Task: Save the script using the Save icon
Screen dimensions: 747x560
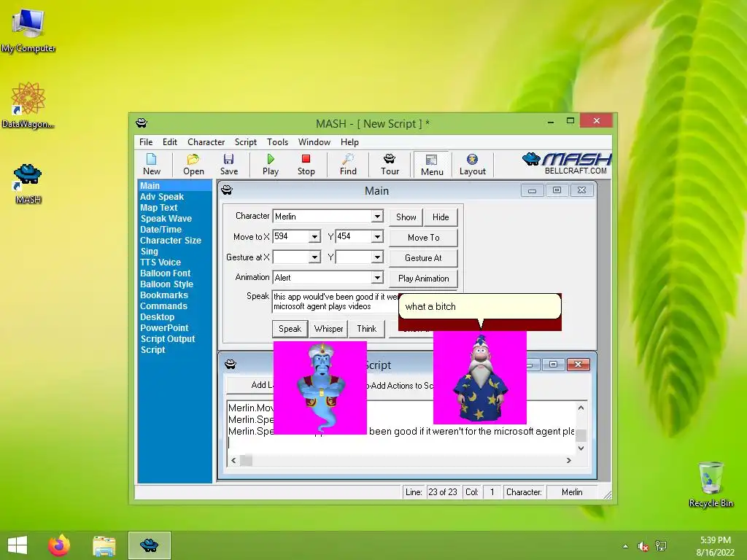Action: click(228, 164)
